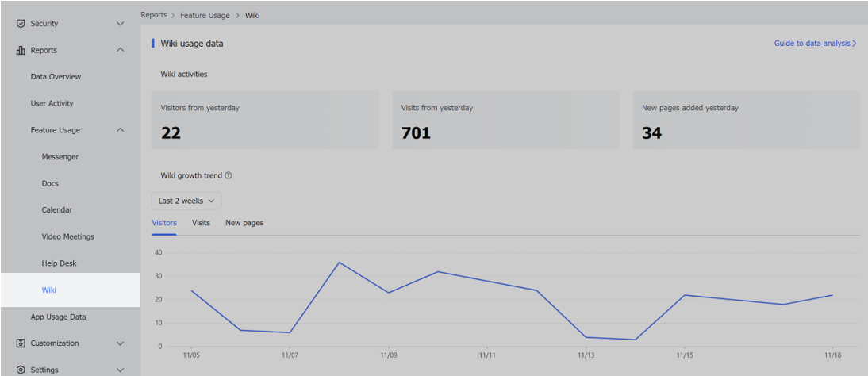Image resolution: width=868 pixels, height=376 pixels.
Task: Open Video Meetings usage report
Action: point(67,236)
